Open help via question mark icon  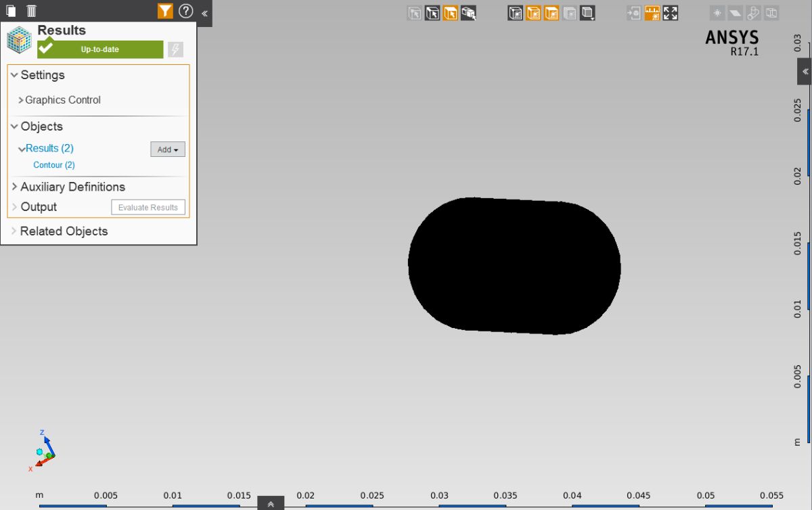[186, 11]
